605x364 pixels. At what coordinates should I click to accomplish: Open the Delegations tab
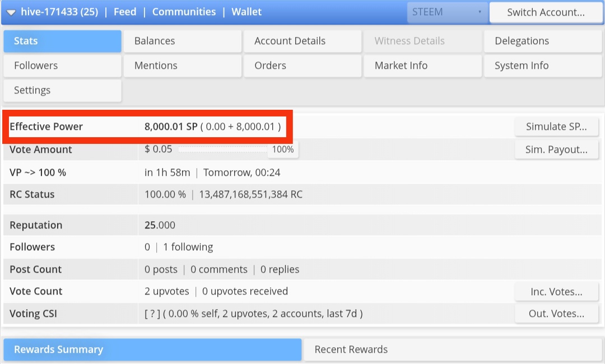point(543,41)
